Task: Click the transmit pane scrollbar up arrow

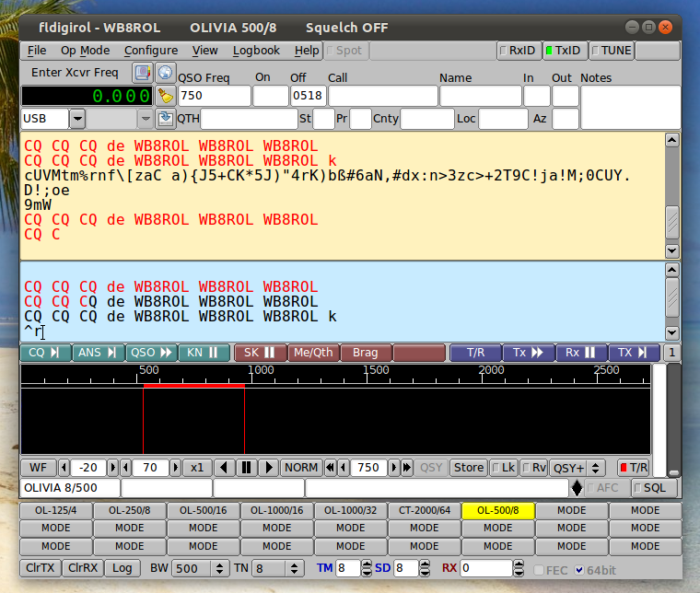Action: coord(671,270)
